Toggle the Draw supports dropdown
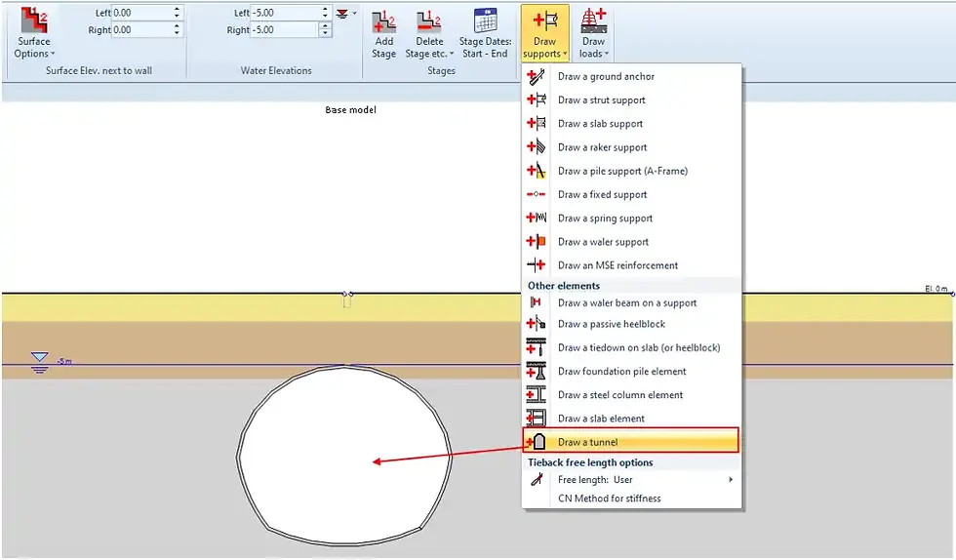The height and width of the screenshot is (560, 956). pos(544,33)
